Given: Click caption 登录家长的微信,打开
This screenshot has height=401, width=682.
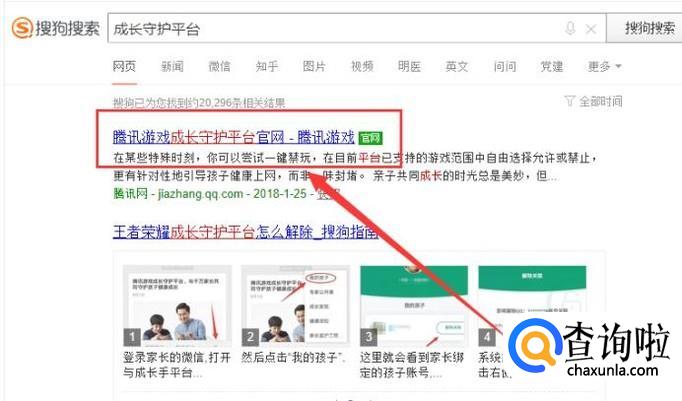Looking at the screenshot, I should [x=177, y=358].
